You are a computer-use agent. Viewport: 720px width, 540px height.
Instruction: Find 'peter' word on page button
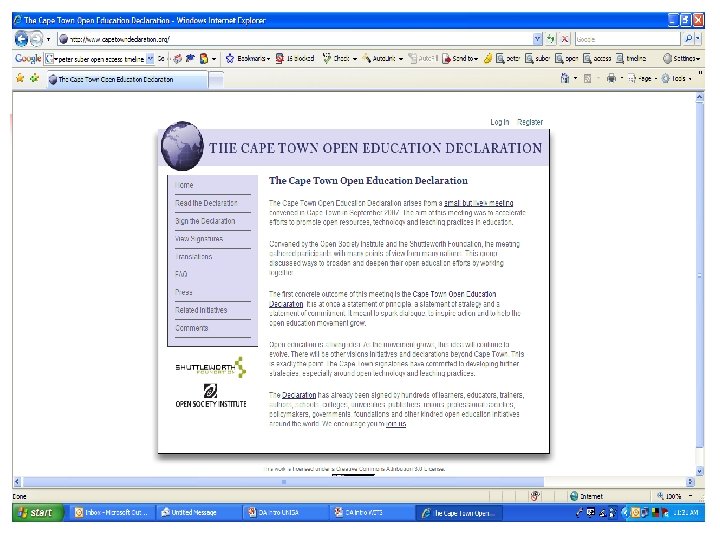coord(508,58)
